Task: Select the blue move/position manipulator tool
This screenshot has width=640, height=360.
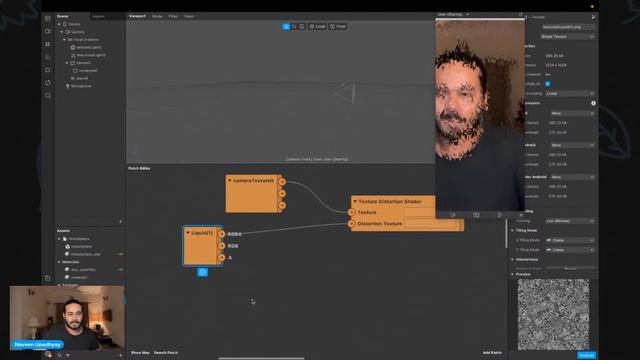Action: pyautogui.click(x=286, y=27)
